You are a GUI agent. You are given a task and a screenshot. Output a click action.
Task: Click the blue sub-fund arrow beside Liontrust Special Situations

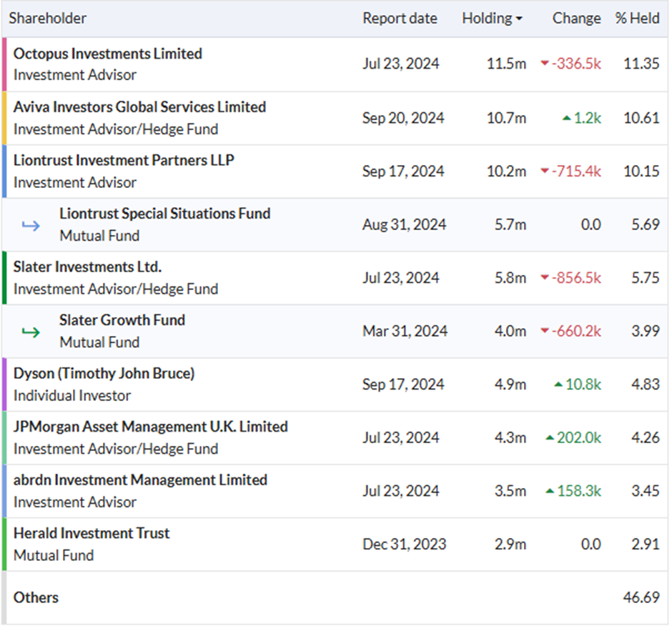point(31,225)
